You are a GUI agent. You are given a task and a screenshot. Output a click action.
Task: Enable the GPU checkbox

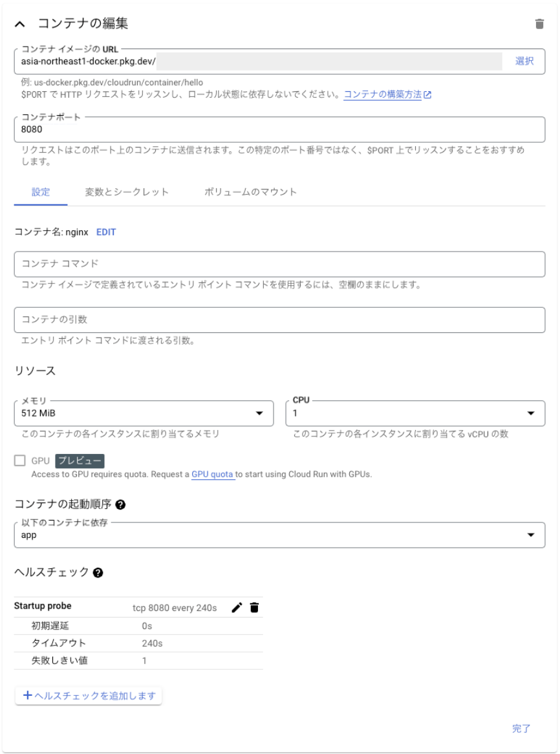tap(19, 460)
